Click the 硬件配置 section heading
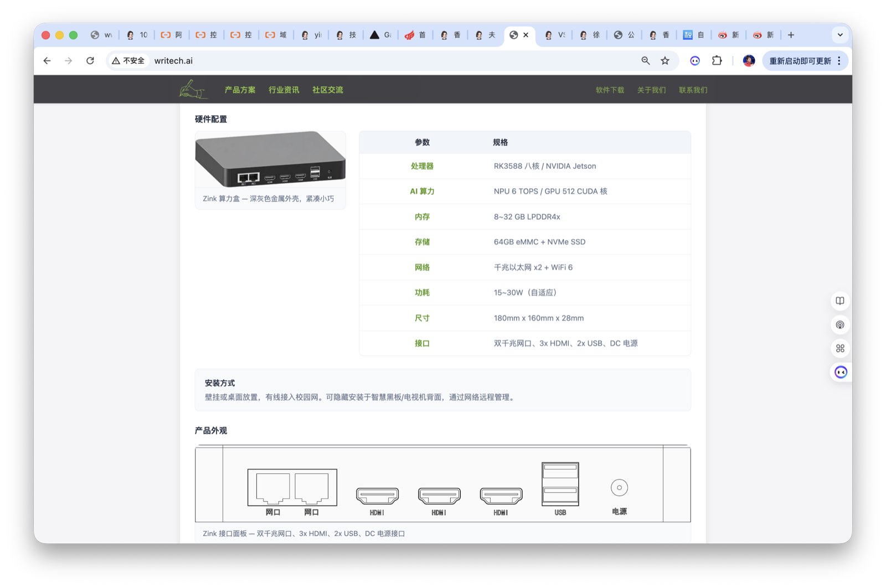This screenshot has width=886, height=588. [x=211, y=119]
